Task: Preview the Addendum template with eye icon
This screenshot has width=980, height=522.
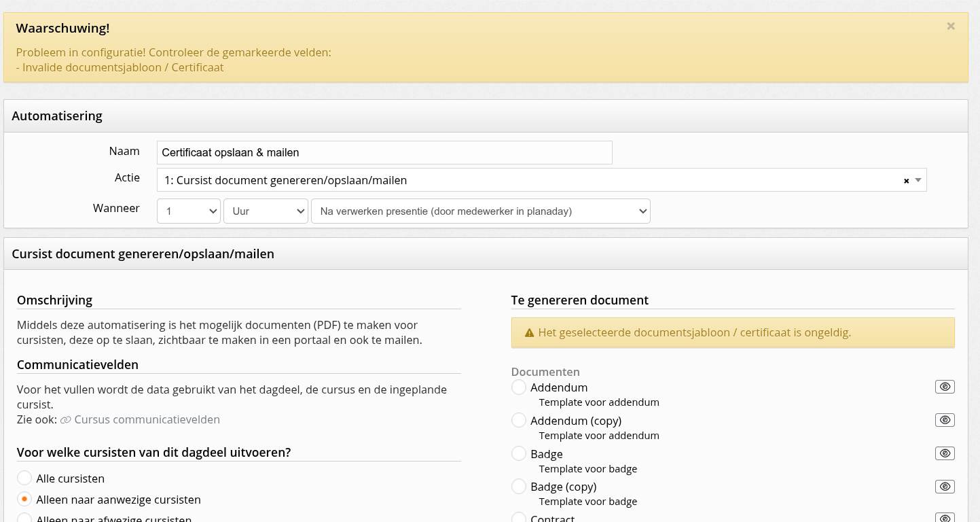Action: coord(945,387)
